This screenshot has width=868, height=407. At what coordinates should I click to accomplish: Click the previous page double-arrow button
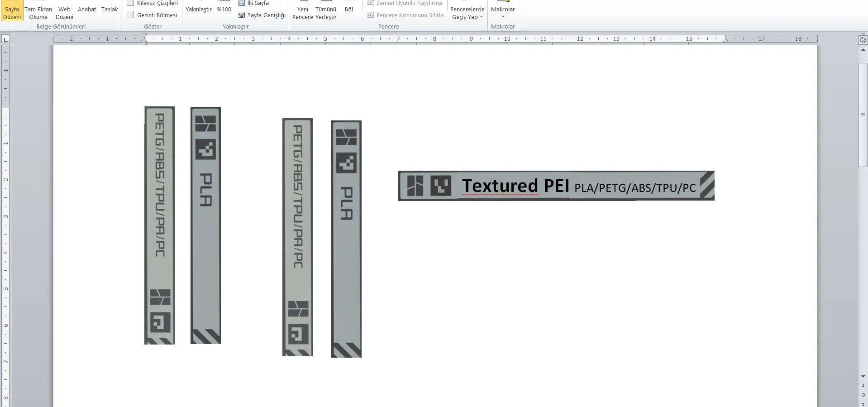(863, 386)
